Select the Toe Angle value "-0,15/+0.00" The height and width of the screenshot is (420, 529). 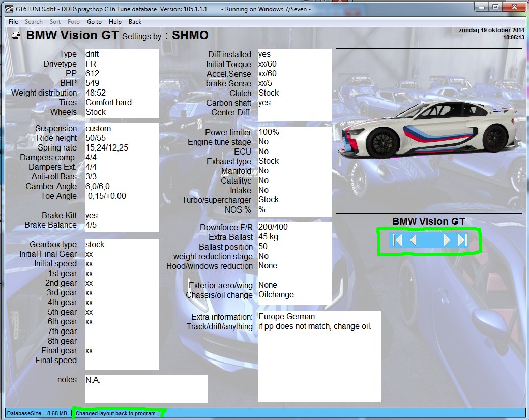(x=106, y=196)
